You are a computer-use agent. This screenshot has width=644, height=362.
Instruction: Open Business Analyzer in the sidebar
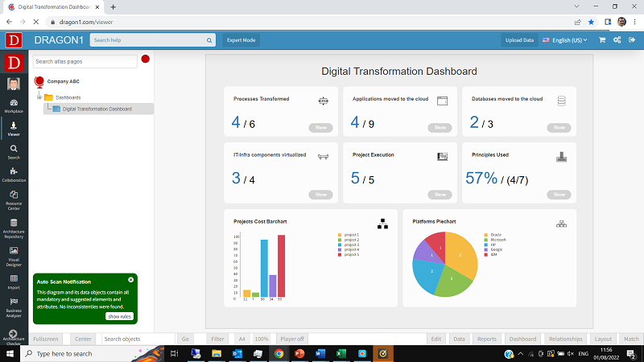pos(14,306)
